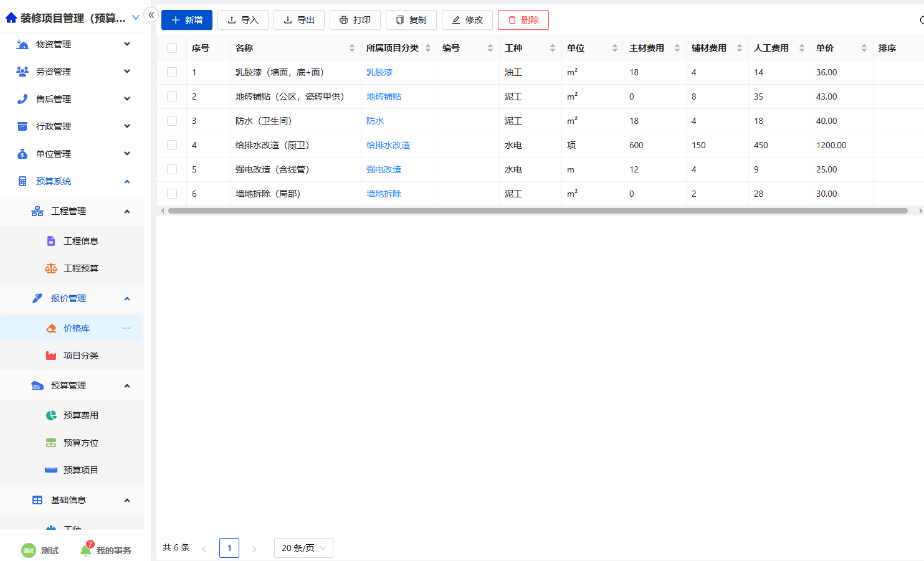Image resolution: width=924 pixels, height=561 pixels.
Task: Check the row for 乳胶漆（墙面，底+面）
Action: (x=172, y=72)
